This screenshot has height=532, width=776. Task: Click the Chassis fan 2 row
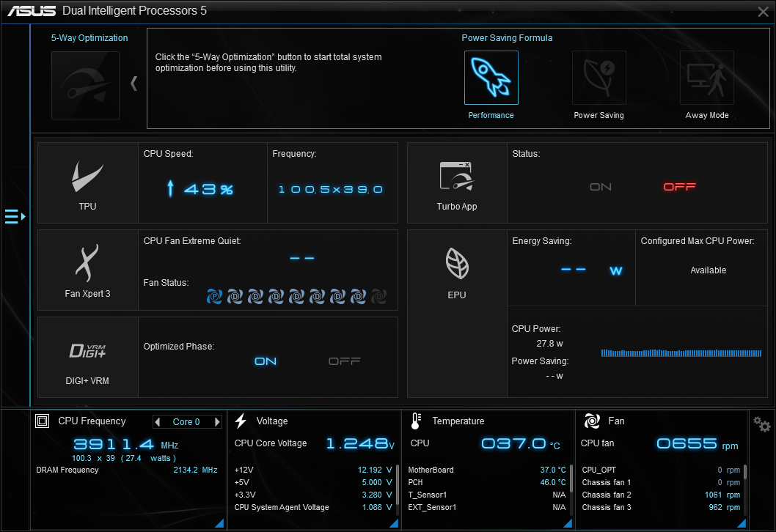(x=661, y=495)
